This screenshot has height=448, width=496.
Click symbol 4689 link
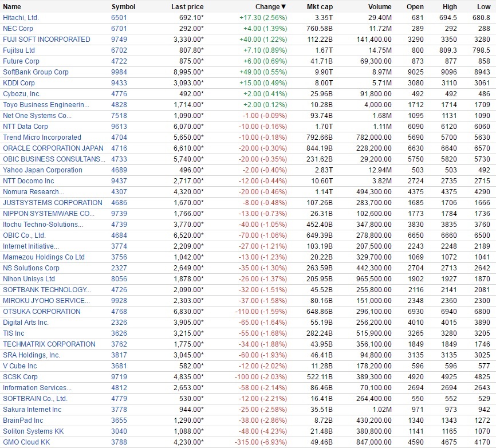(x=119, y=170)
